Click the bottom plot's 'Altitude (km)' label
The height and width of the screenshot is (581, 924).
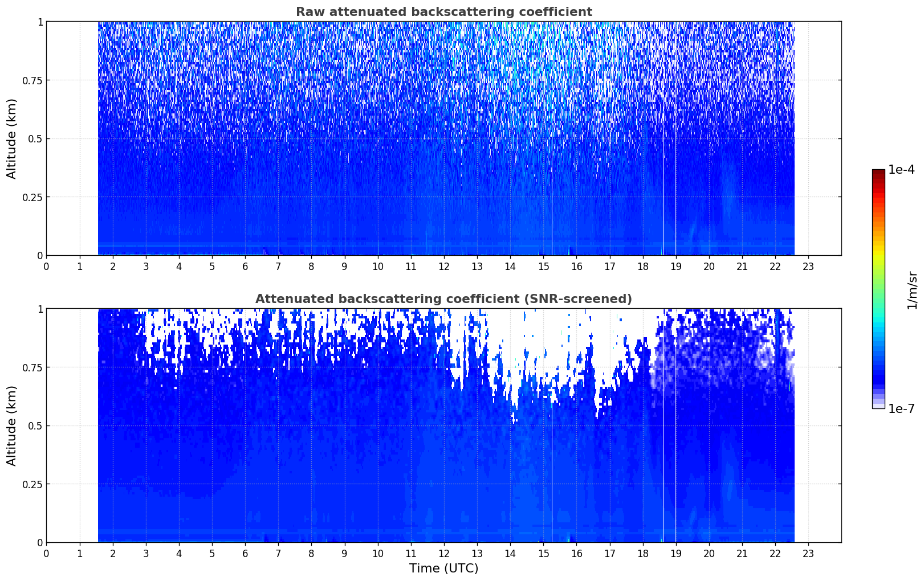(x=12, y=425)
